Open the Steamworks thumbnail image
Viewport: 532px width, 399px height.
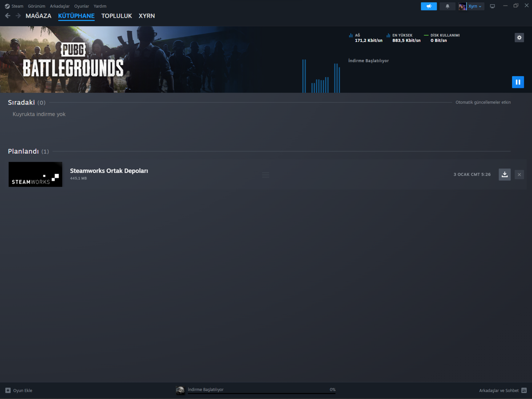click(35, 174)
